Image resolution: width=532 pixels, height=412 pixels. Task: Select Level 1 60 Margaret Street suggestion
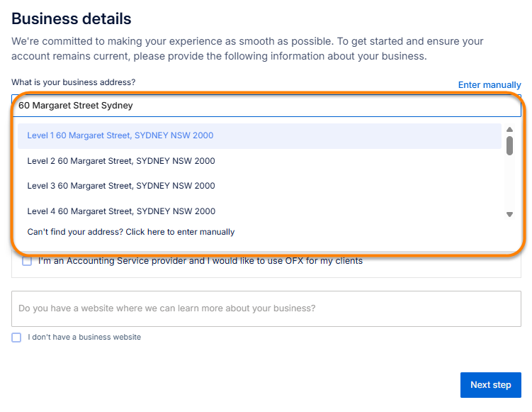(120, 135)
